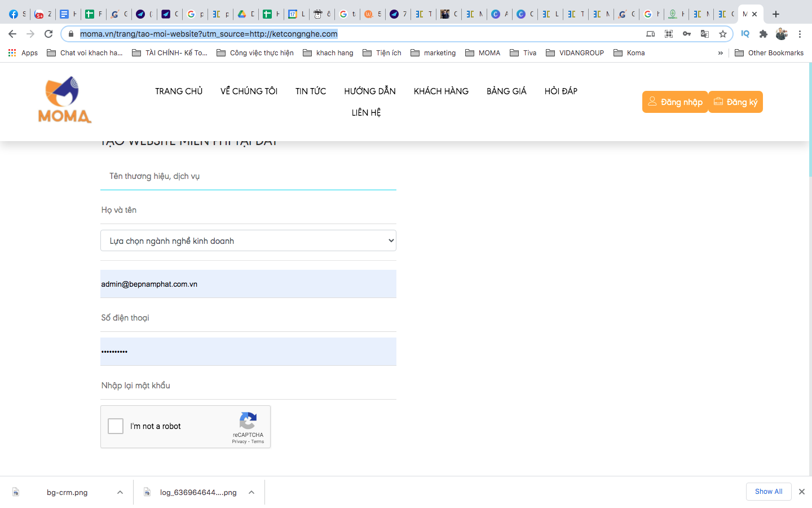Click the bookmark star icon in address bar
The image size is (812, 508).
coord(723,34)
